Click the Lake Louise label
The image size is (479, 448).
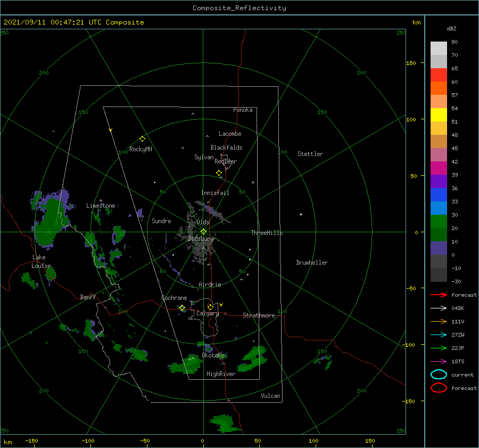point(41,262)
